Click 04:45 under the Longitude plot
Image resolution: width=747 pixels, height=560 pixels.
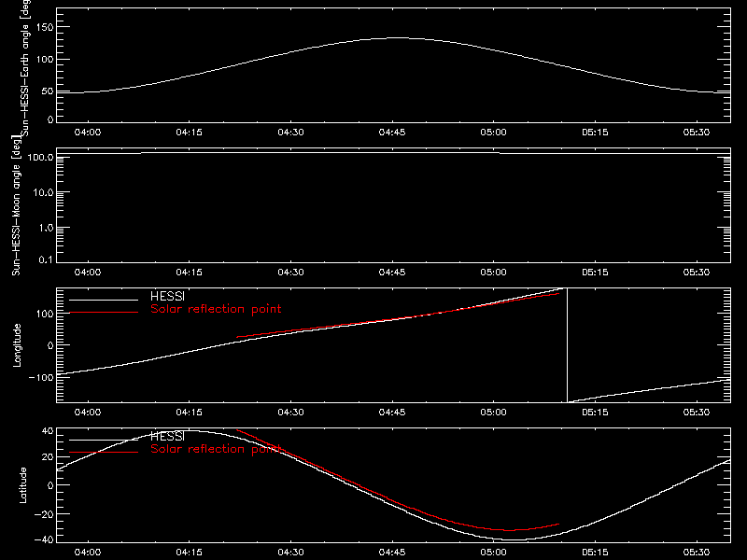click(392, 413)
